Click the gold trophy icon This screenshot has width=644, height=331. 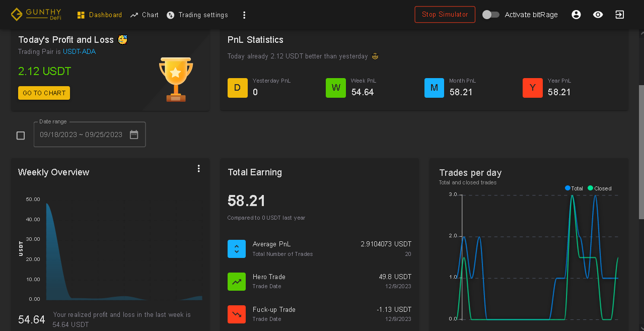click(x=176, y=79)
